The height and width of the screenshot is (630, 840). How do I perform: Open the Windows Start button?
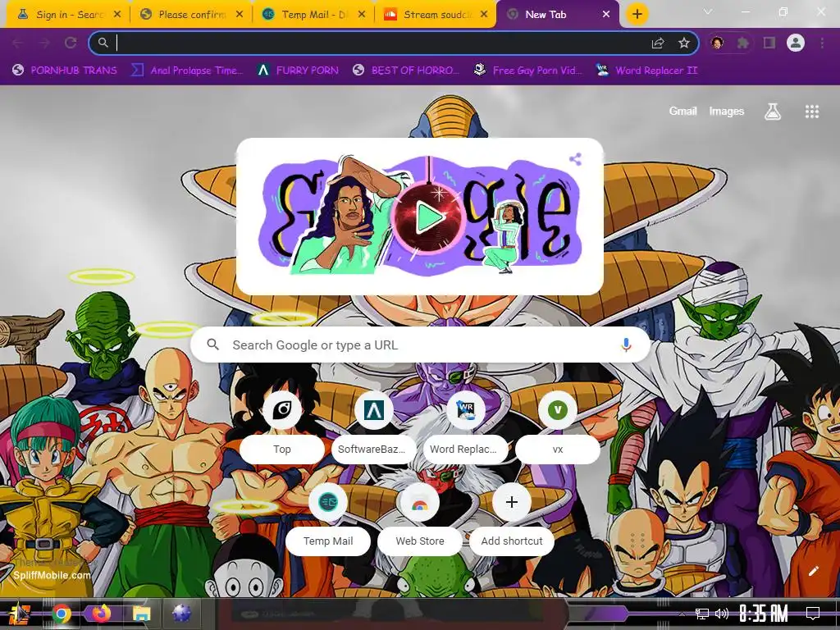tap(20, 614)
